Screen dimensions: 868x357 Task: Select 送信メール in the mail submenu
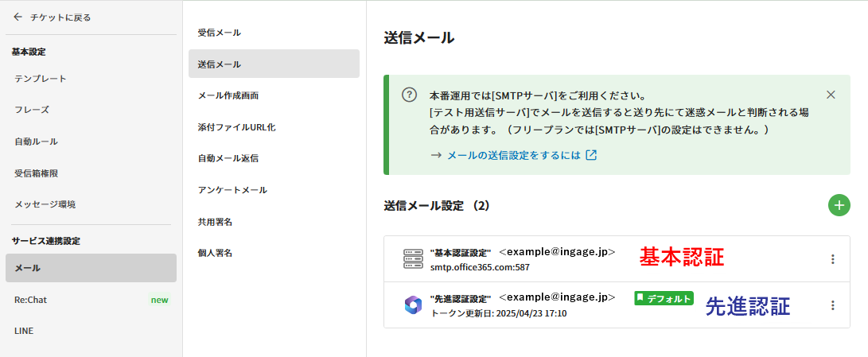click(219, 64)
